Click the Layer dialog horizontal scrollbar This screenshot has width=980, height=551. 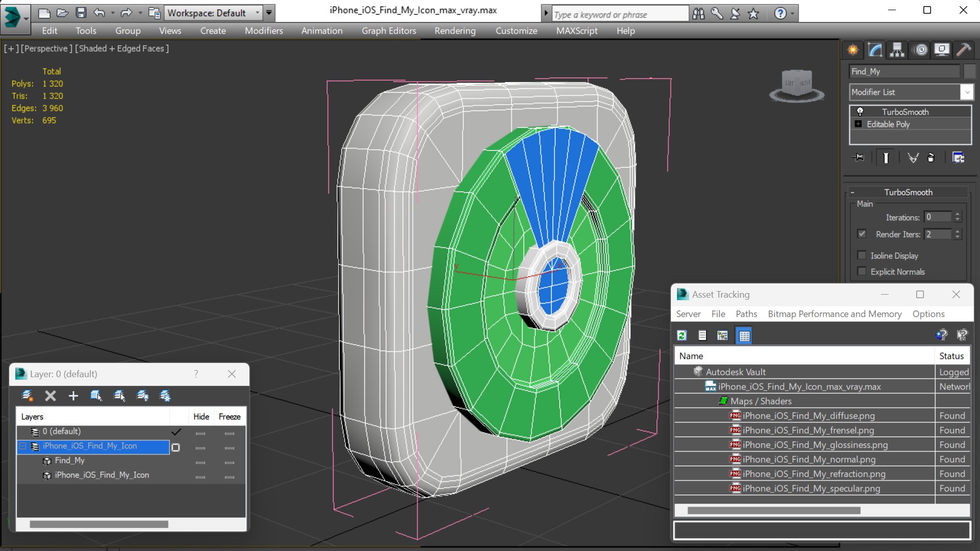99,524
